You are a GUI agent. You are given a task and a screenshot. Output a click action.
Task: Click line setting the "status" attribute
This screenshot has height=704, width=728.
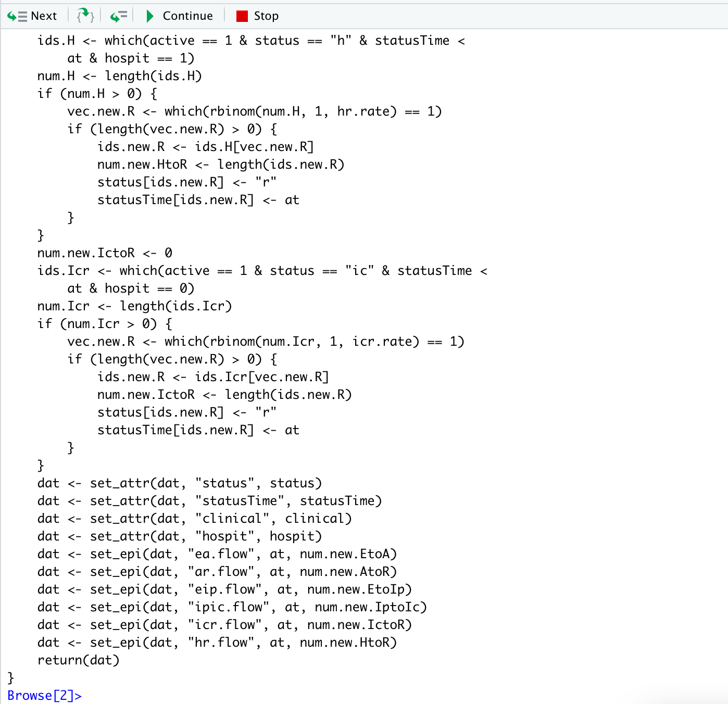pyautogui.click(x=180, y=483)
